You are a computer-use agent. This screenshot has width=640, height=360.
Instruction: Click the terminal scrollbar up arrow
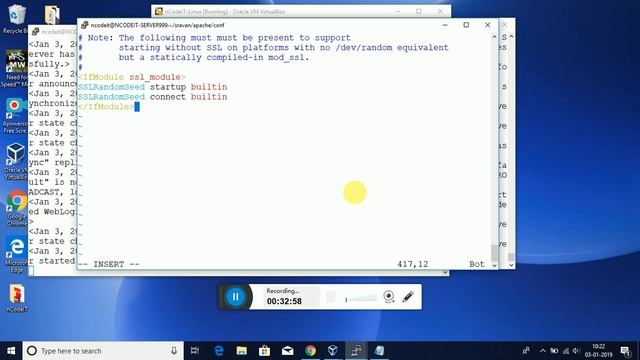[494, 37]
